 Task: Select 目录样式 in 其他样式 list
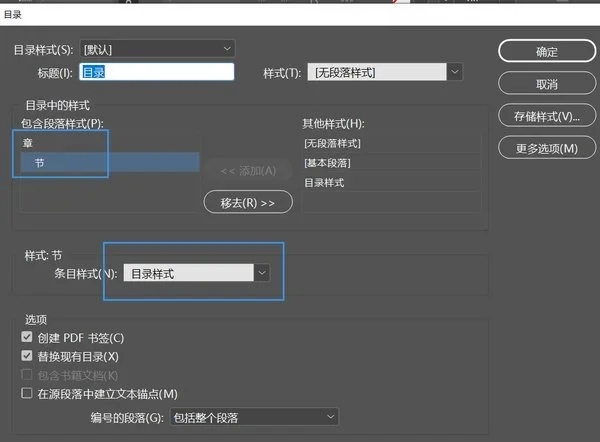tap(391, 183)
